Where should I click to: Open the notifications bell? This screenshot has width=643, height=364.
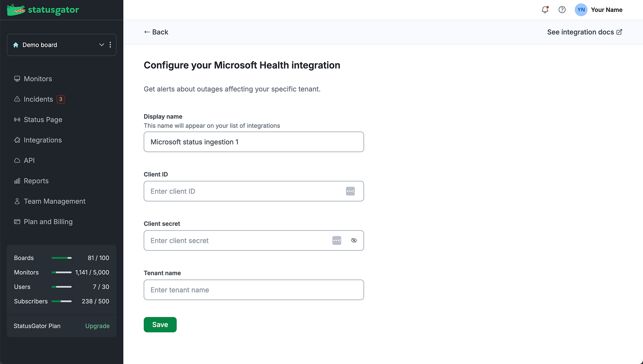(x=545, y=10)
